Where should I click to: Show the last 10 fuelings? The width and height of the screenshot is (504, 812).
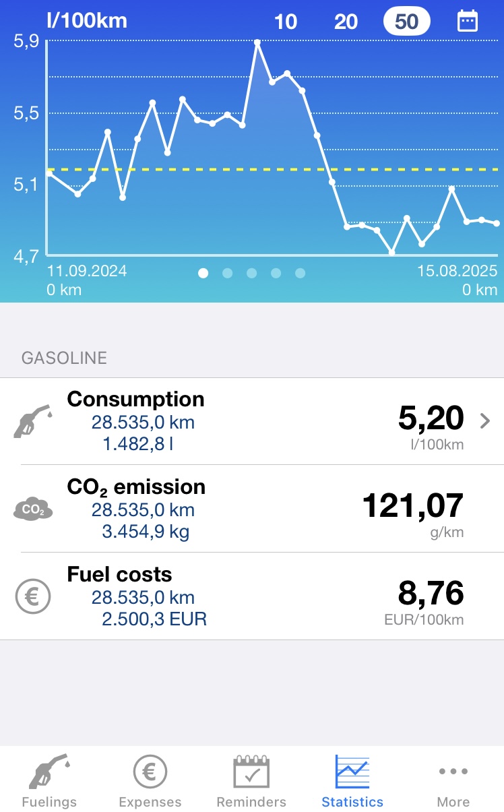click(286, 22)
